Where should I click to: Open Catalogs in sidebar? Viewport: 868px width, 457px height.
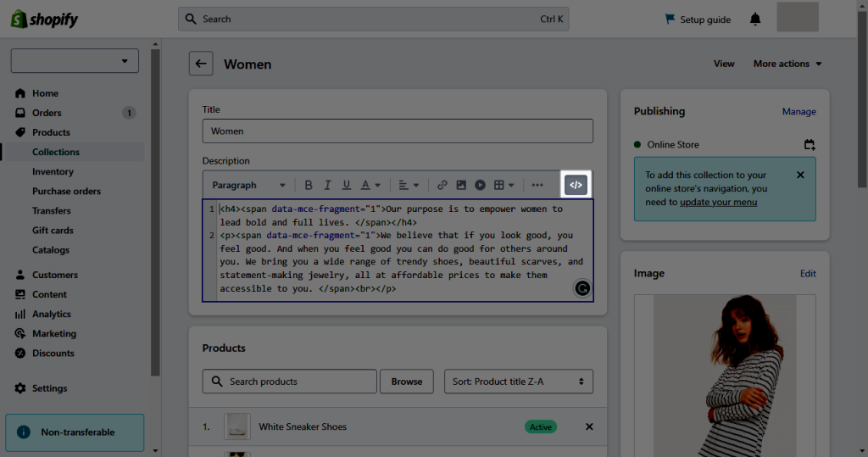(50, 250)
